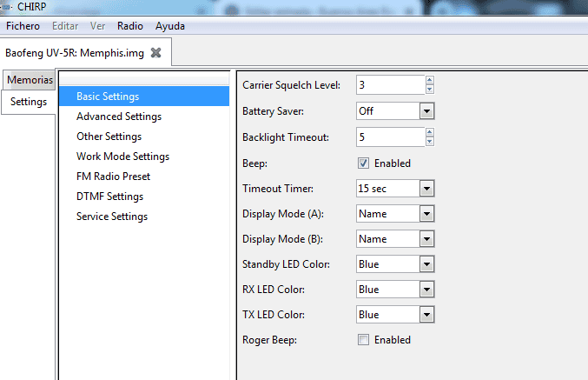Select the Baofeng UV-5R: Memphis.img tab

coord(74,53)
